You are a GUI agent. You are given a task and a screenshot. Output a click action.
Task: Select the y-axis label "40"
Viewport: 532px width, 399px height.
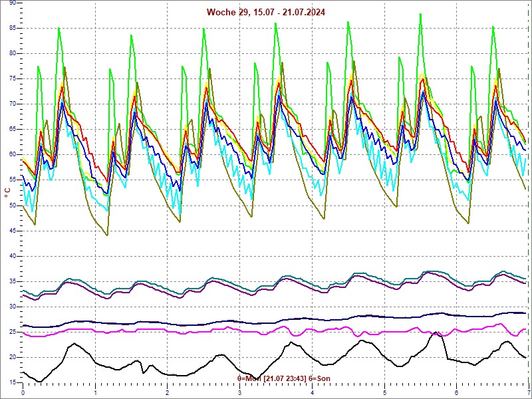pos(12,256)
